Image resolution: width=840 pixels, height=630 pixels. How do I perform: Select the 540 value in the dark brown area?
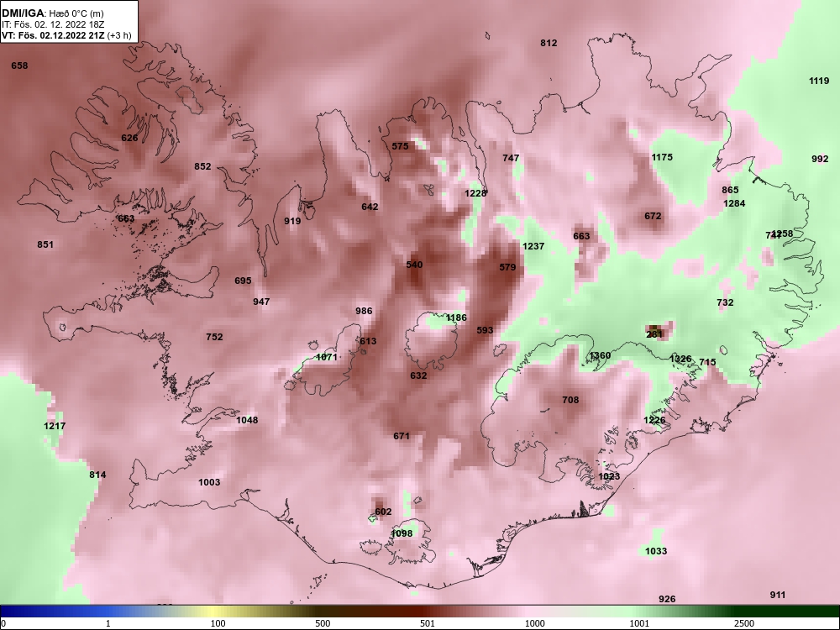click(414, 265)
